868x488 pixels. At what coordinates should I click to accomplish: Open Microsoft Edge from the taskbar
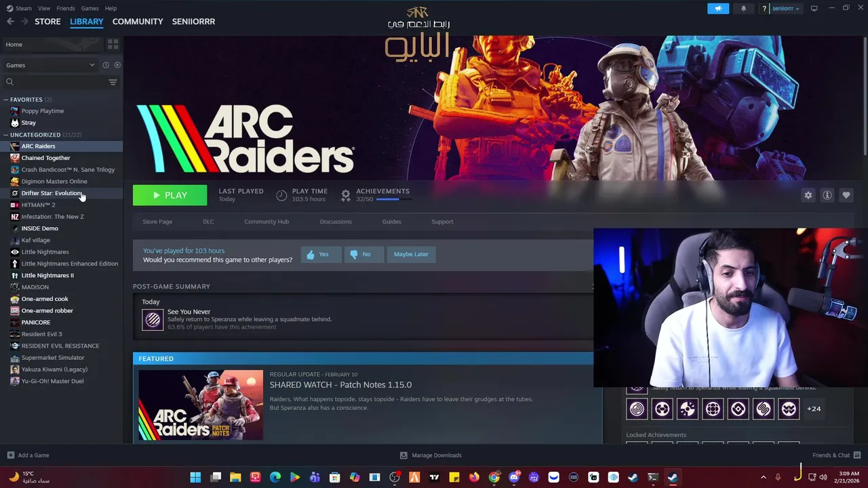[275, 477]
